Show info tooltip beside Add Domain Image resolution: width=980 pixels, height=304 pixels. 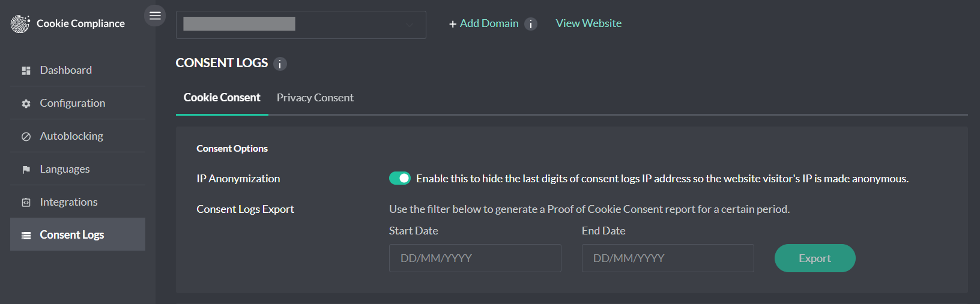click(531, 24)
